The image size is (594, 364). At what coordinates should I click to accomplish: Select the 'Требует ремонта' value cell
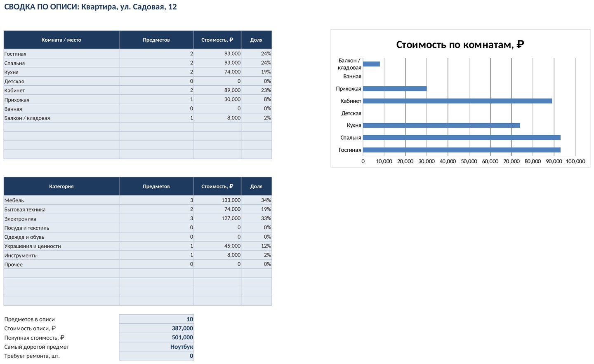pos(156,356)
